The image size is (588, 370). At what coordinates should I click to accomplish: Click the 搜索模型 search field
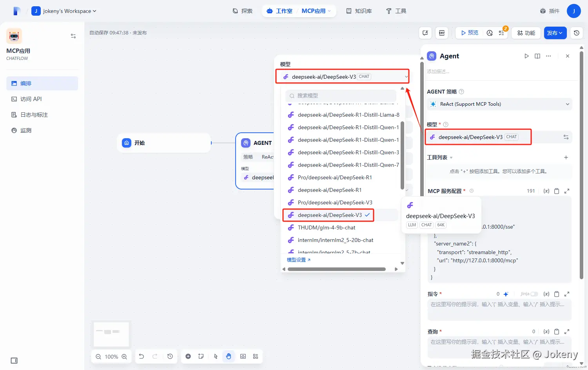tap(341, 96)
